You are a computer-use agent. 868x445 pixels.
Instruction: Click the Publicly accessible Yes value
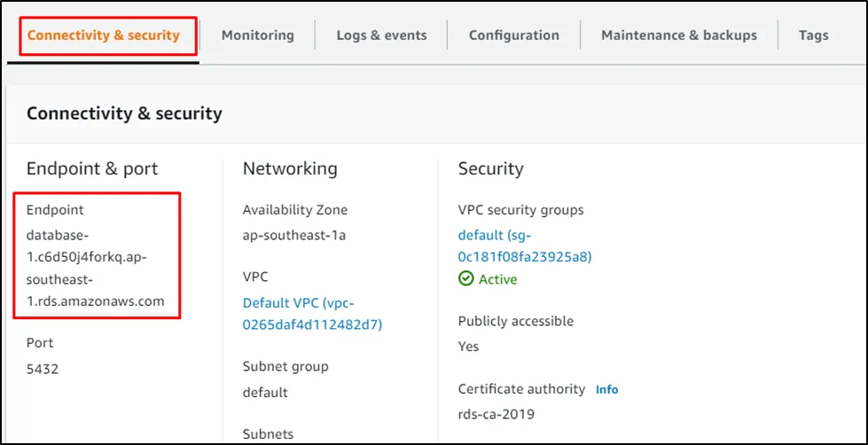pos(468,347)
